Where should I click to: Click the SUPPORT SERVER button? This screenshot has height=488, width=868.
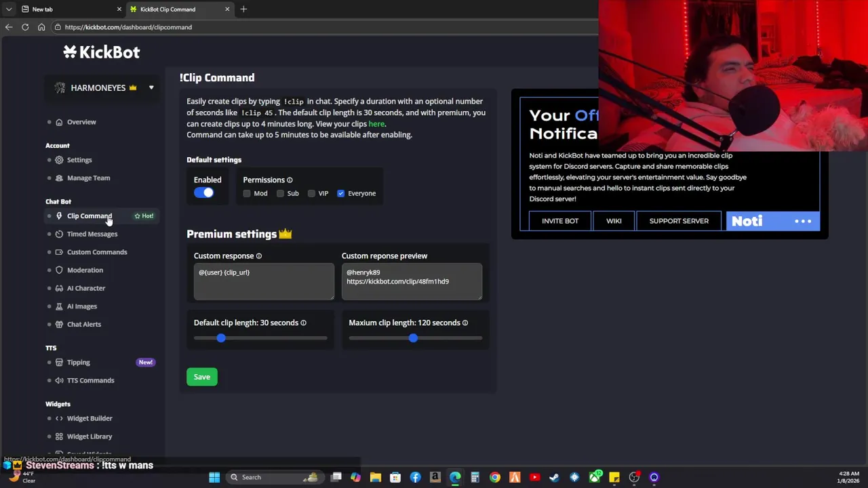[679, 221]
